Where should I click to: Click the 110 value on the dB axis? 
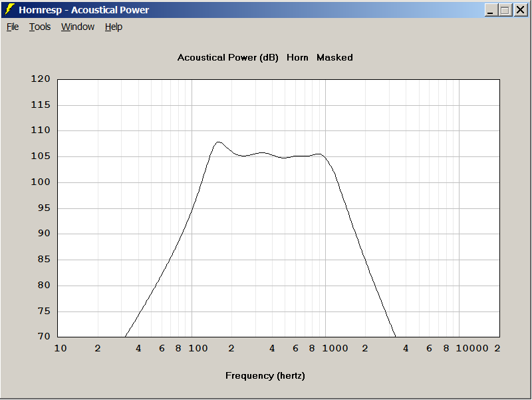point(41,130)
